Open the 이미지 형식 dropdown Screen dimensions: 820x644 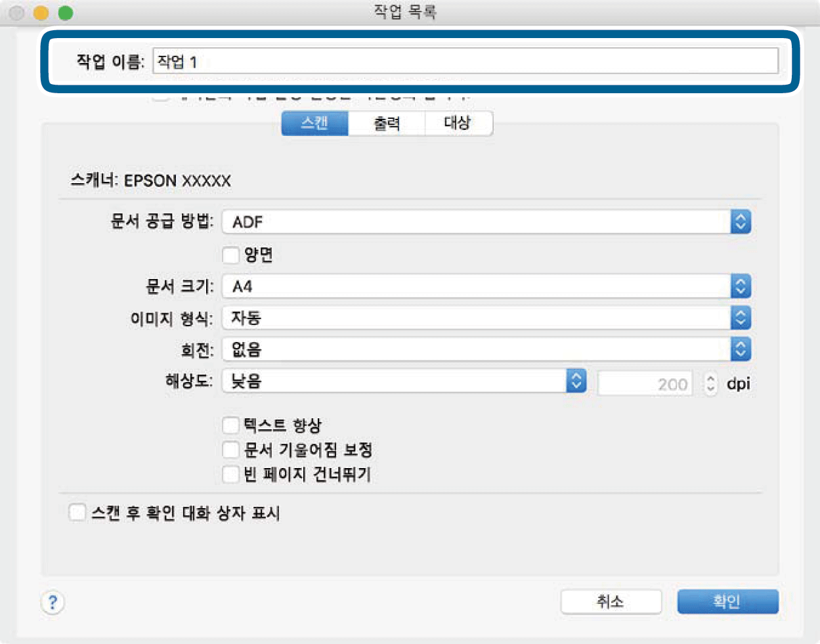[486, 318]
